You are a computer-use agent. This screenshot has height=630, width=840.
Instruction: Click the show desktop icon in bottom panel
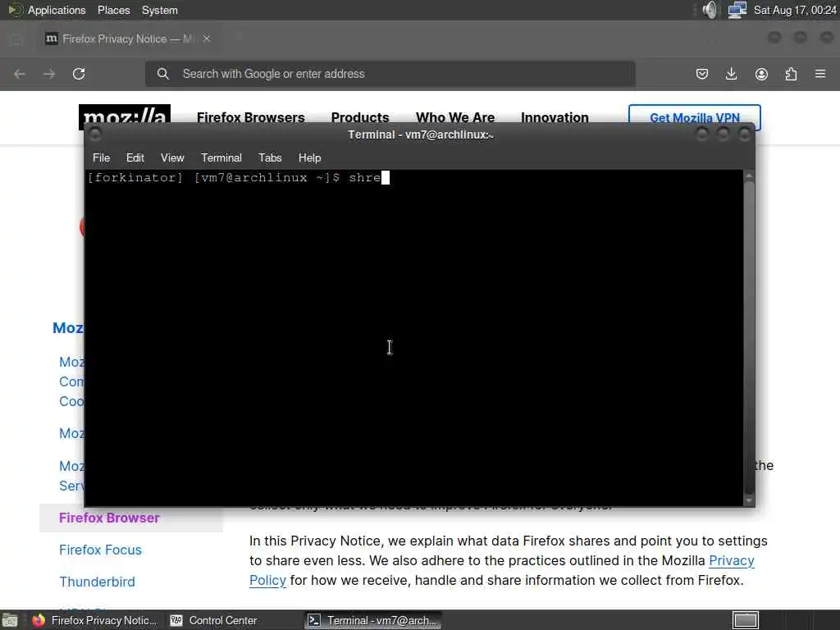10,620
